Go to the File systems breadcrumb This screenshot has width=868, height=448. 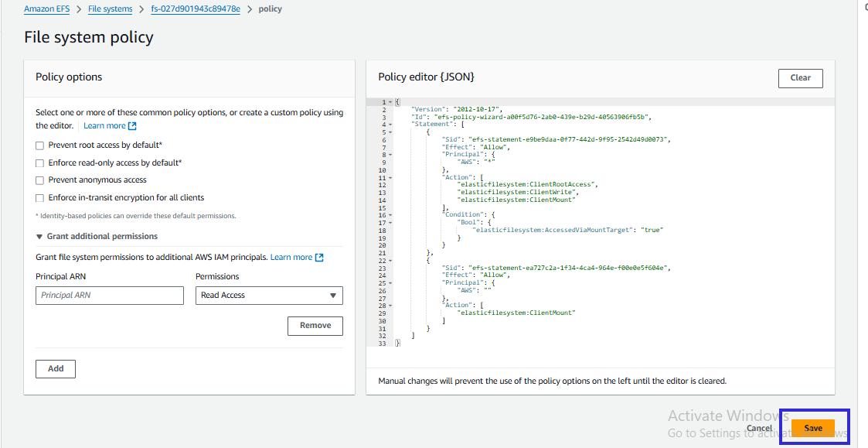pyautogui.click(x=111, y=9)
